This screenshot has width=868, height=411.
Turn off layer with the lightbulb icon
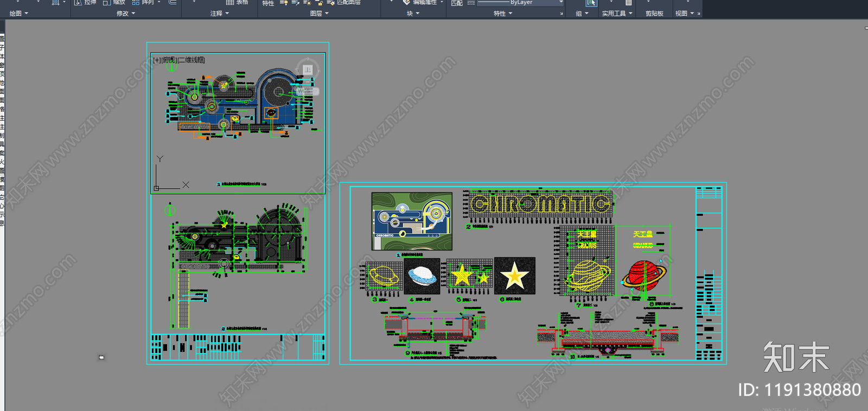pos(284,2)
